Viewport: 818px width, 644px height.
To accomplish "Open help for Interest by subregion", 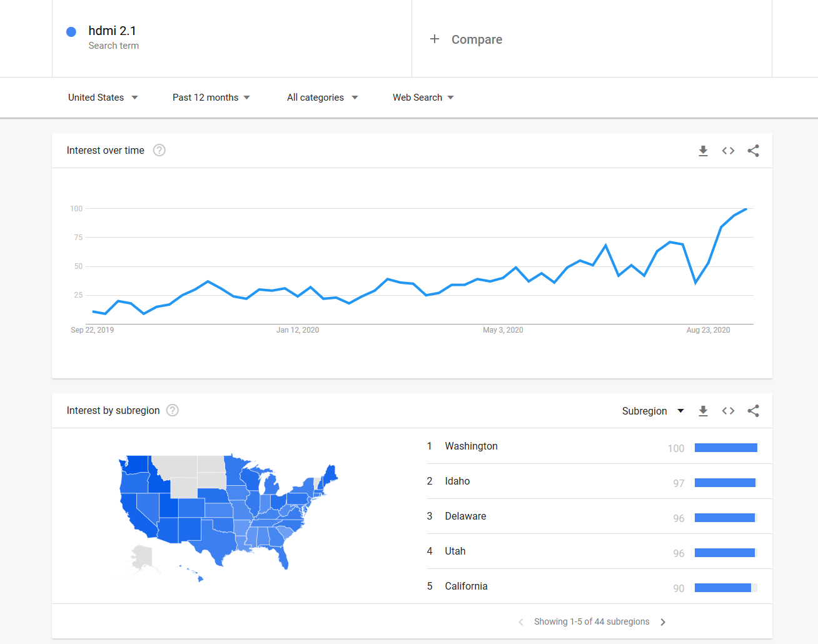I will point(173,410).
